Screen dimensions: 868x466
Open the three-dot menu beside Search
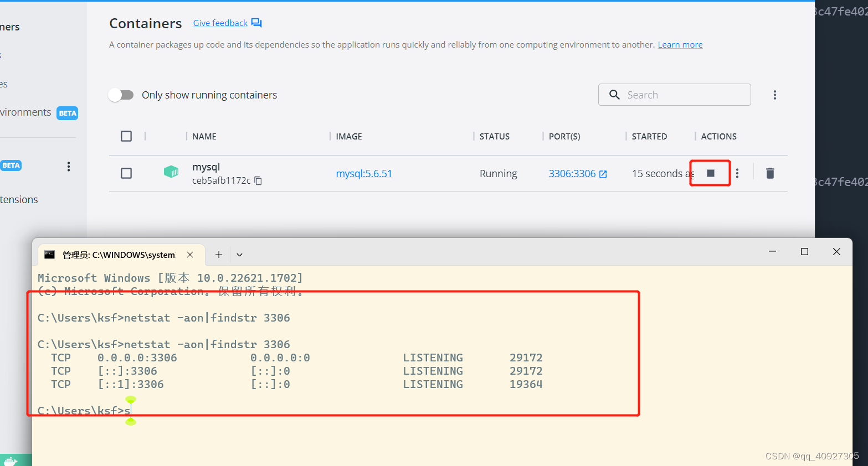pos(775,95)
